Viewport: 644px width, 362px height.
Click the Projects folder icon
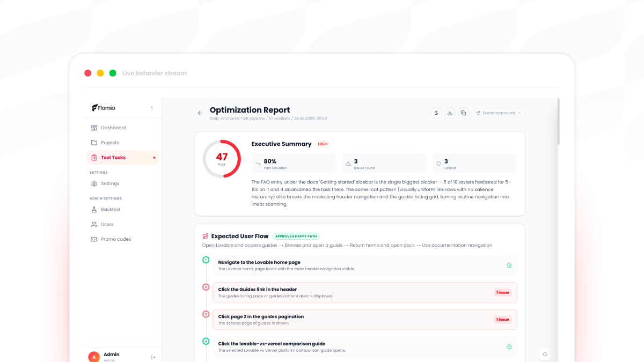click(x=94, y=143)
